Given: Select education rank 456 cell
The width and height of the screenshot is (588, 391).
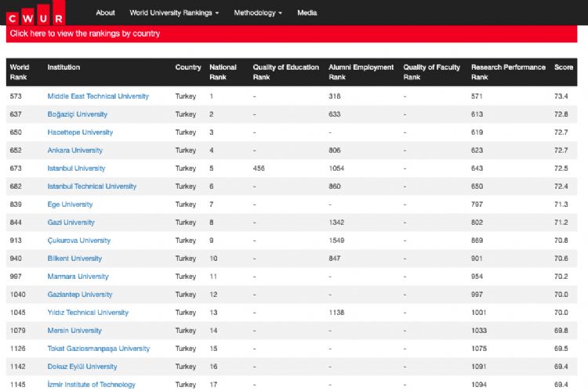Looking at the screenshot, I should point(259,168).
